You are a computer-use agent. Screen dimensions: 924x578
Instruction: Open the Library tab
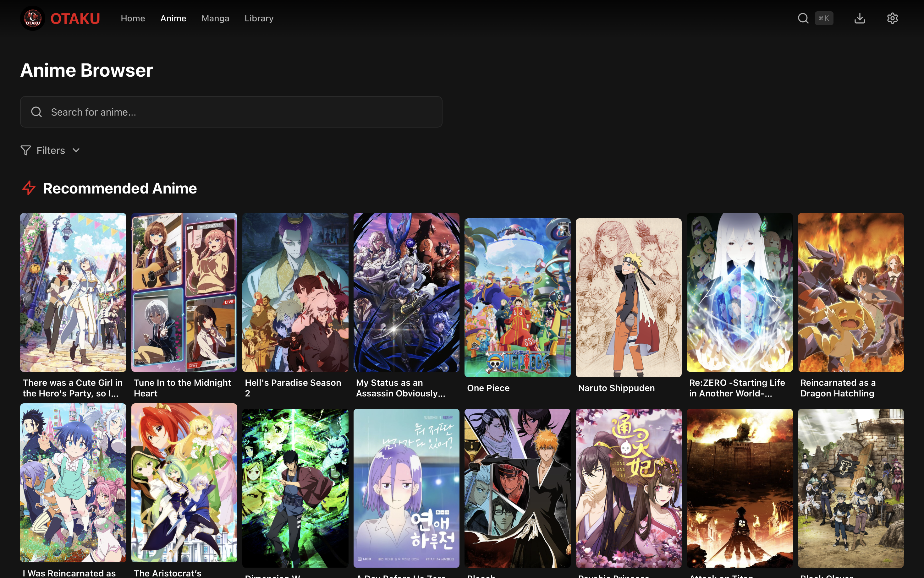click(x=259, y=18)
